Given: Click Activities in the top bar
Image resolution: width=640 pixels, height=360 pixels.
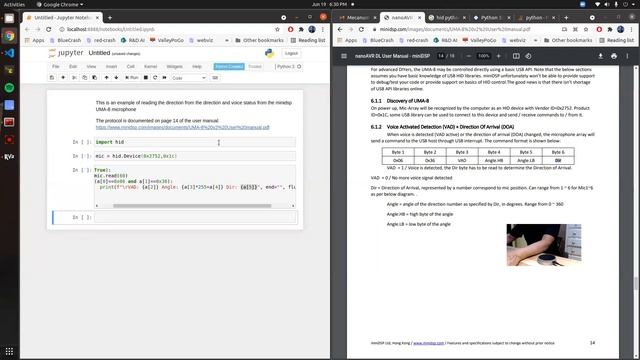Looking at the screenshot, I should (14, 4).
